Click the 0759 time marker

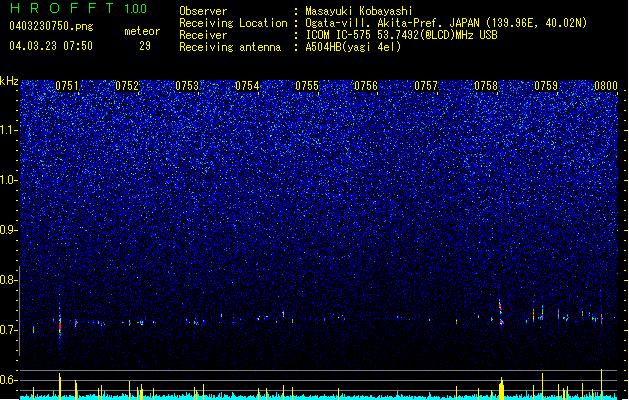(x=546, y=86)
